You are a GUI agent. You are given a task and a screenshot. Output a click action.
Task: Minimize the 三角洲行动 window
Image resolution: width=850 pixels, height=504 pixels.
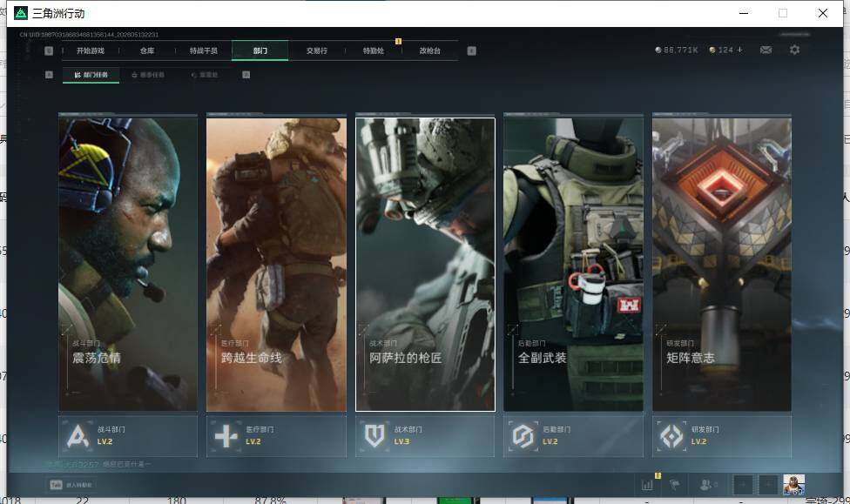click(x=744, y=13)
